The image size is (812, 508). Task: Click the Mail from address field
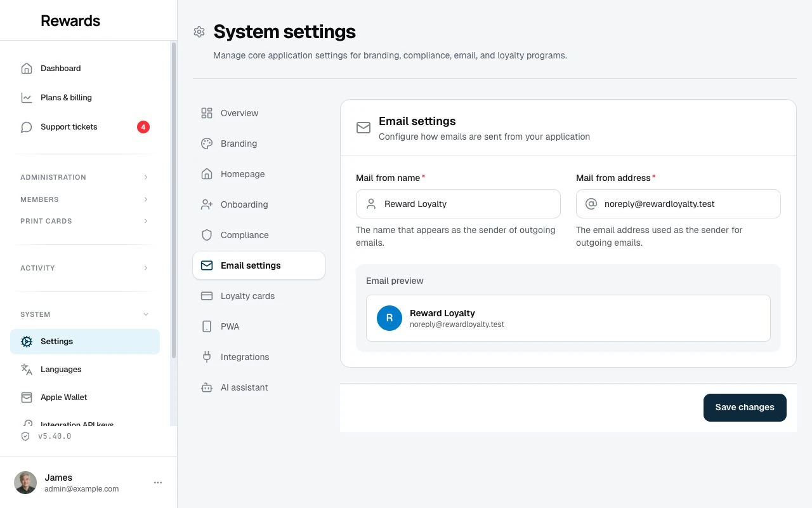click(678, 204)
